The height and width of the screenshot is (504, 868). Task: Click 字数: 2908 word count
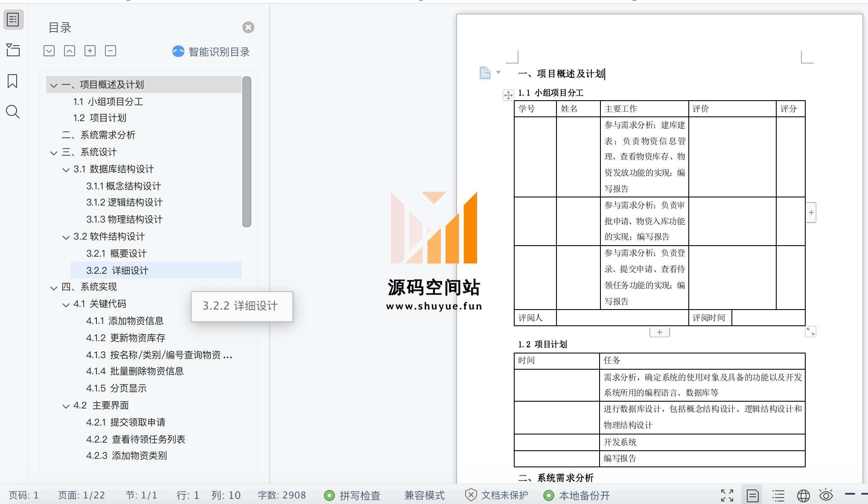(282, 495)
